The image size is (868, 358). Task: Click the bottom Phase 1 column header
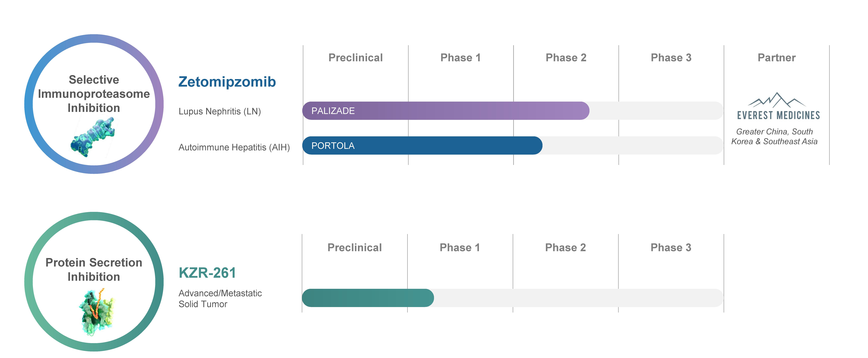(x=460, y=248)
